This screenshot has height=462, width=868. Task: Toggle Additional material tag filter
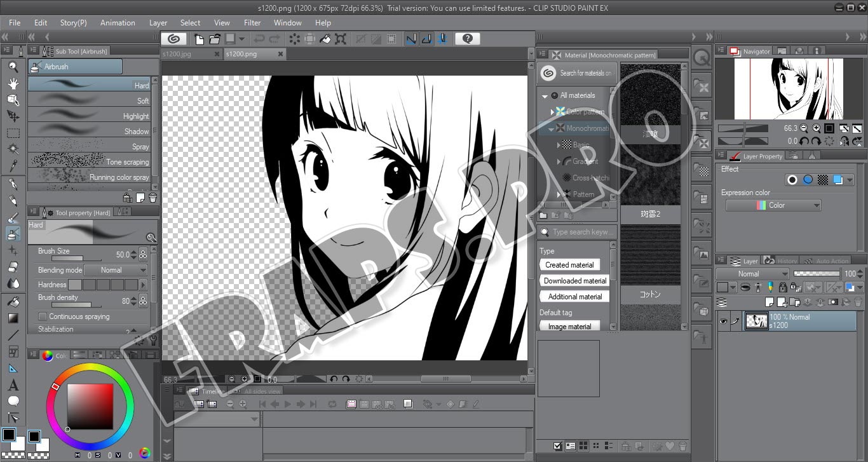pos(575,297)
